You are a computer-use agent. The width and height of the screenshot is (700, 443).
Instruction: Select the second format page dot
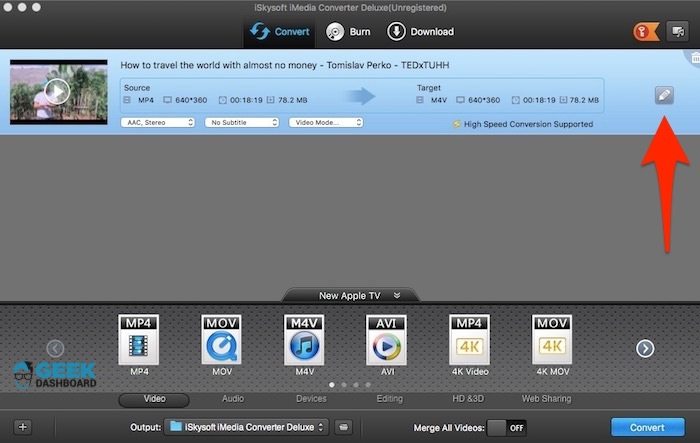click(x=344, y=384)
